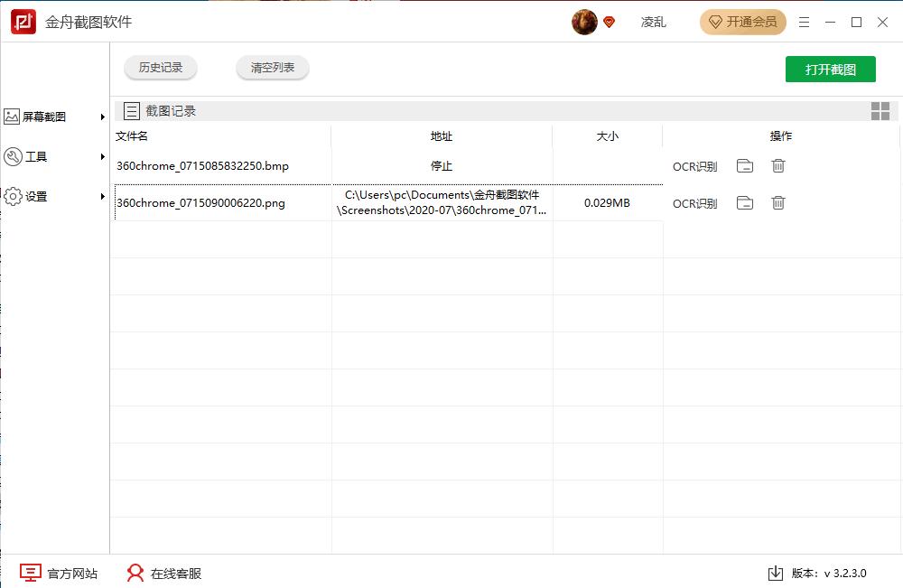Click the 官方网站 monitor icon
Viewport: 903px width, 588px height.
[31, 573]
